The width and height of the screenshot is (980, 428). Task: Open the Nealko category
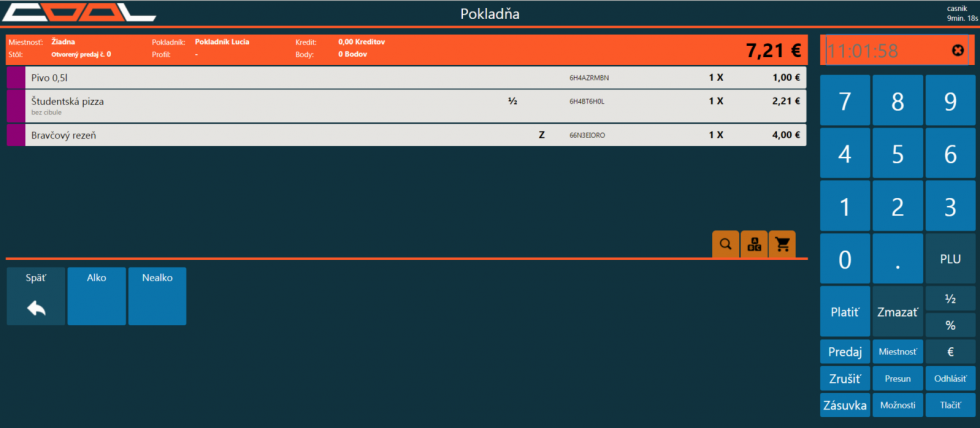[157, 296]
